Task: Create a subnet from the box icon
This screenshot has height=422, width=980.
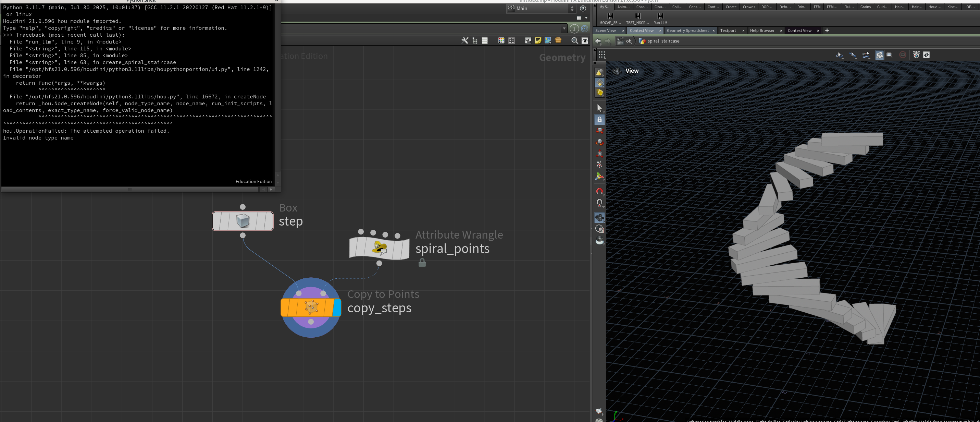Action: tap(558, 40)
